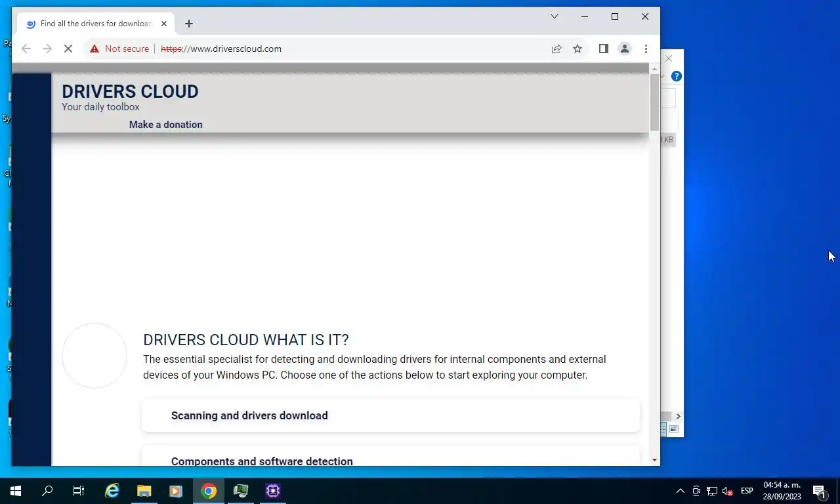840x504 pixels.
Task: Open the Chrome side panel icon
Action: 604,49
